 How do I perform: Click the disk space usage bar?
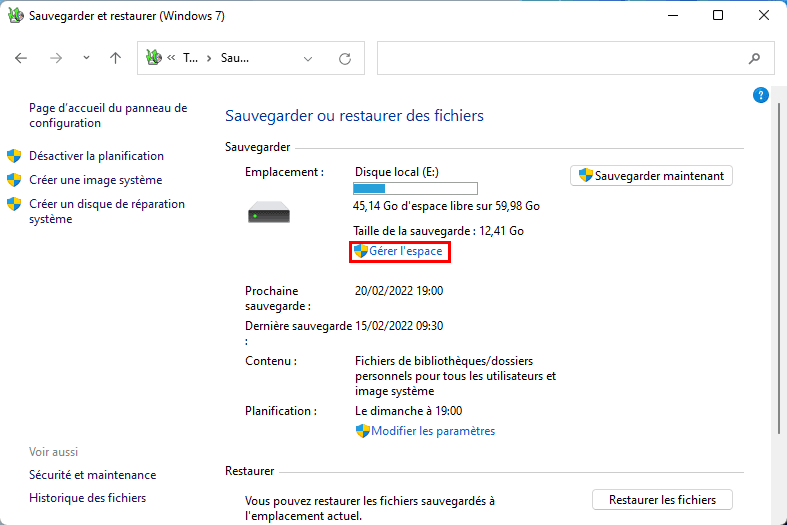tap(415, 189)
